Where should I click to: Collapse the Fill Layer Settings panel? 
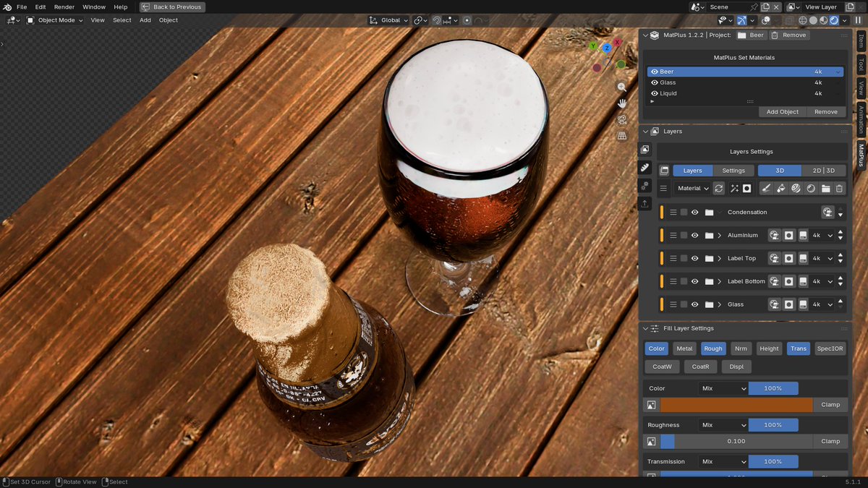645,328
